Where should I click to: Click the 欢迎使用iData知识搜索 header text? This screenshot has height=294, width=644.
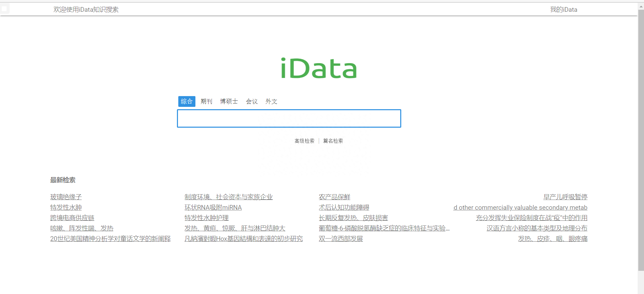(x=86, y=9)
